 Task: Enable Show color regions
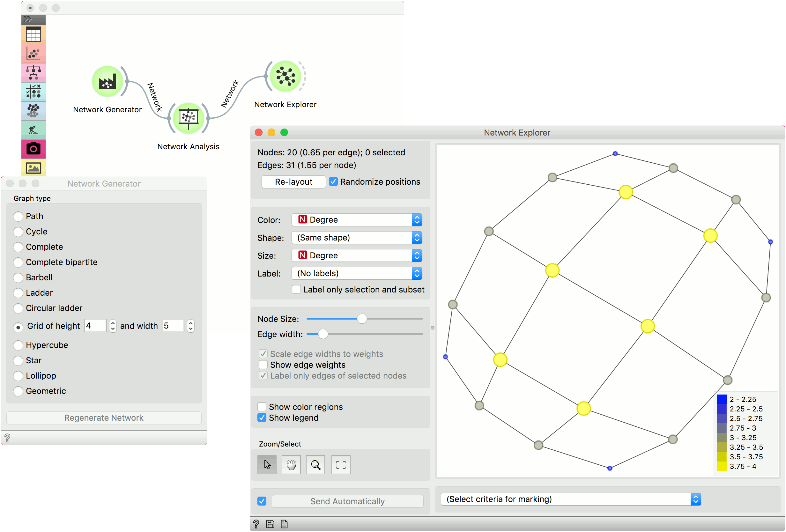[x=262, y=407]
